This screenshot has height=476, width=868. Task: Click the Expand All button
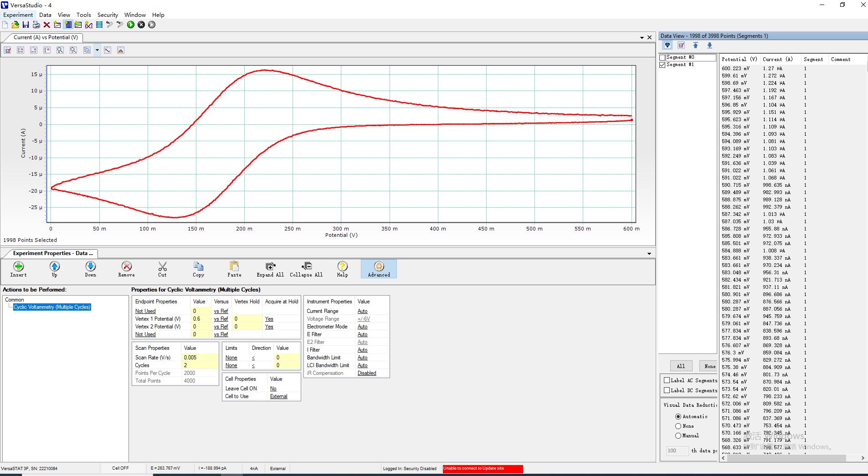pos(270,269)
